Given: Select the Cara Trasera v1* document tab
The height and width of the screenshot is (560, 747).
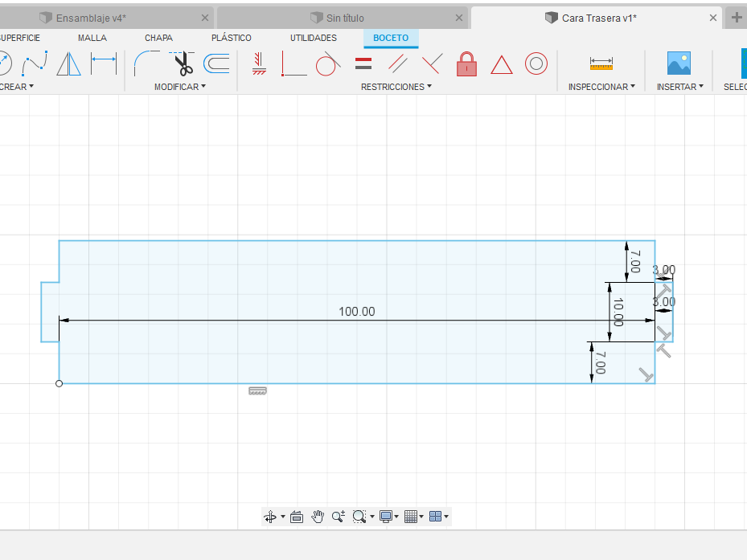Looking at the screenshot, I should click(597, 18).
